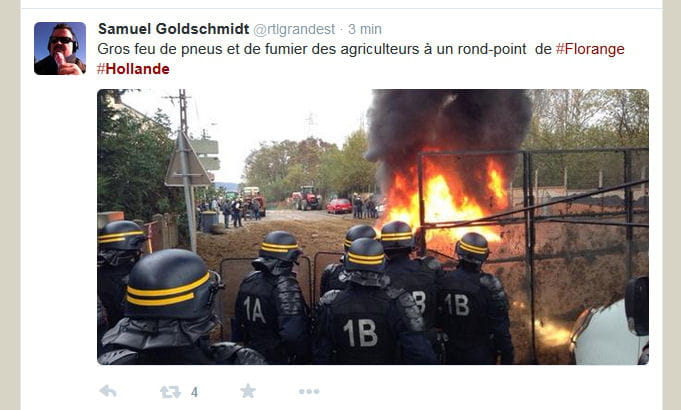Favorite the tweet with the star icon
This screenshot has height=410, width=681.
click(248, 391)
